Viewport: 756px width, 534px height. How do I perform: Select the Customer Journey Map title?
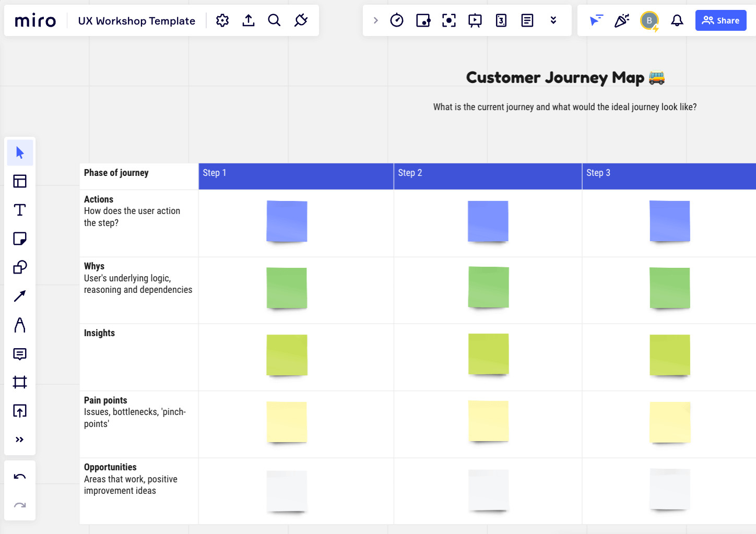coord(565,77)
